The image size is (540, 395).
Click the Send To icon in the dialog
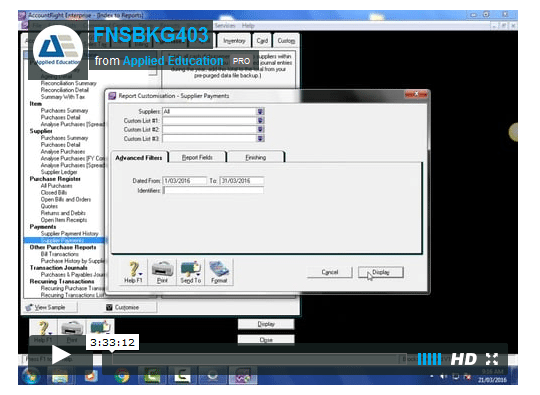pyautogui.click(x=191, y=272)
